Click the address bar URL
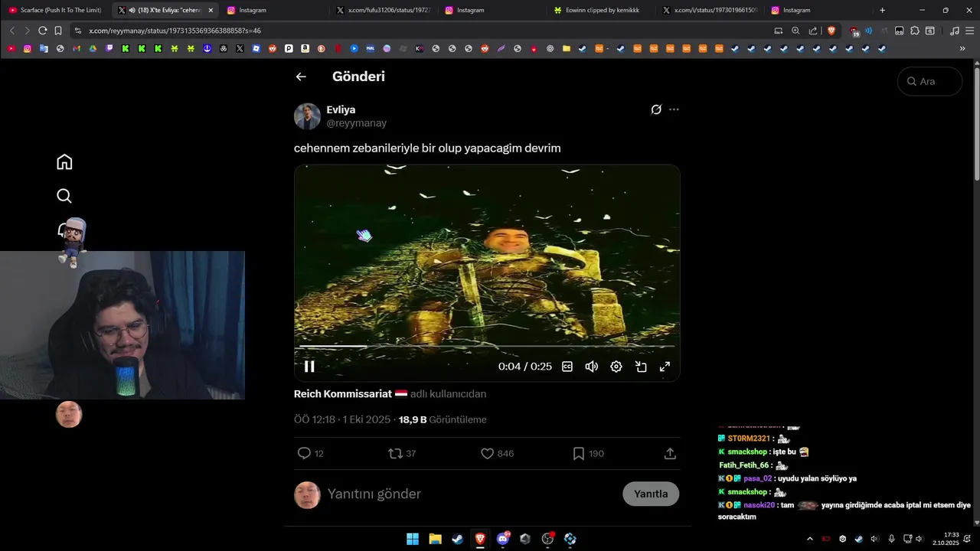This screenshot has height=551, width=980. tap(175, 31)
